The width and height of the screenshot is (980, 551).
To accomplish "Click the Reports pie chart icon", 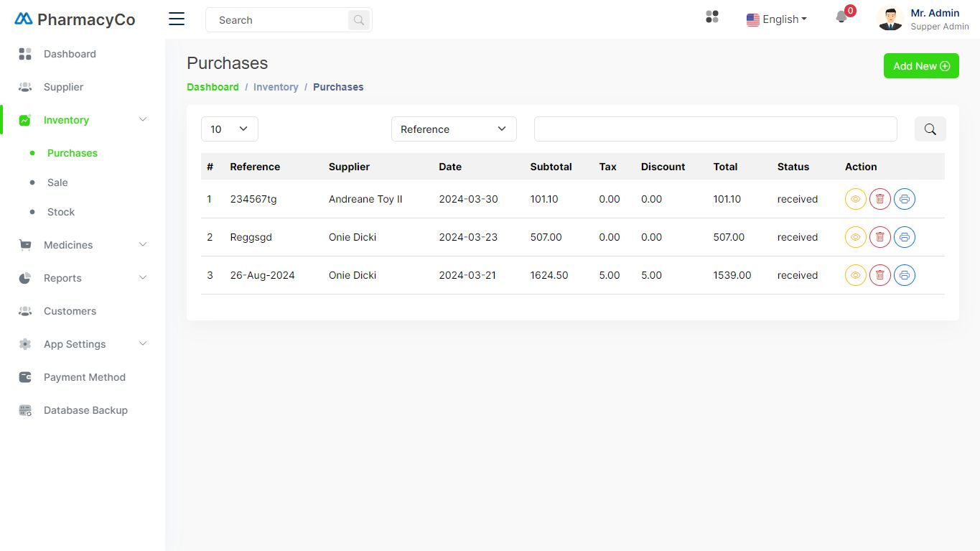I will click(x=25, y=278).
